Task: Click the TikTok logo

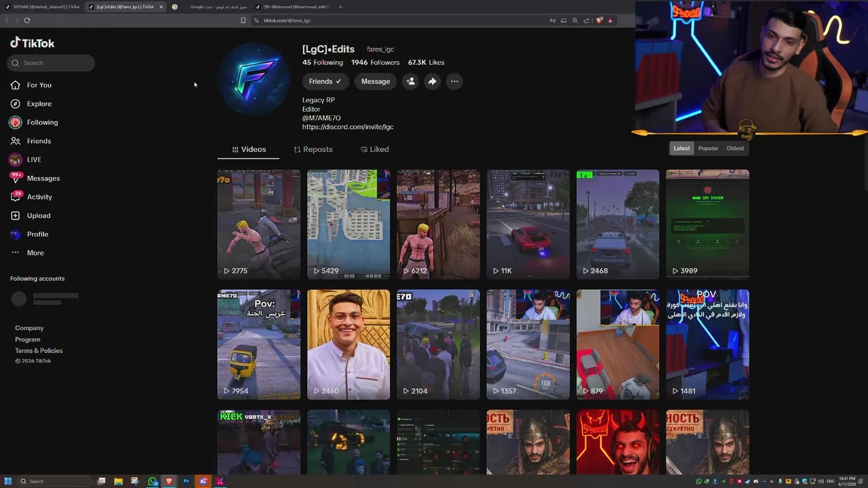Action: tap(32, 43)
